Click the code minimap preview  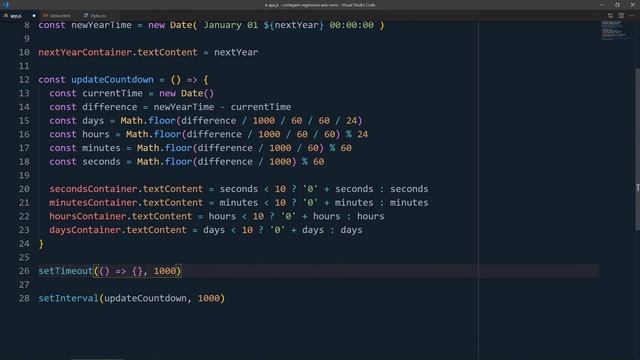pyautogui.click(x=613, y=31)
